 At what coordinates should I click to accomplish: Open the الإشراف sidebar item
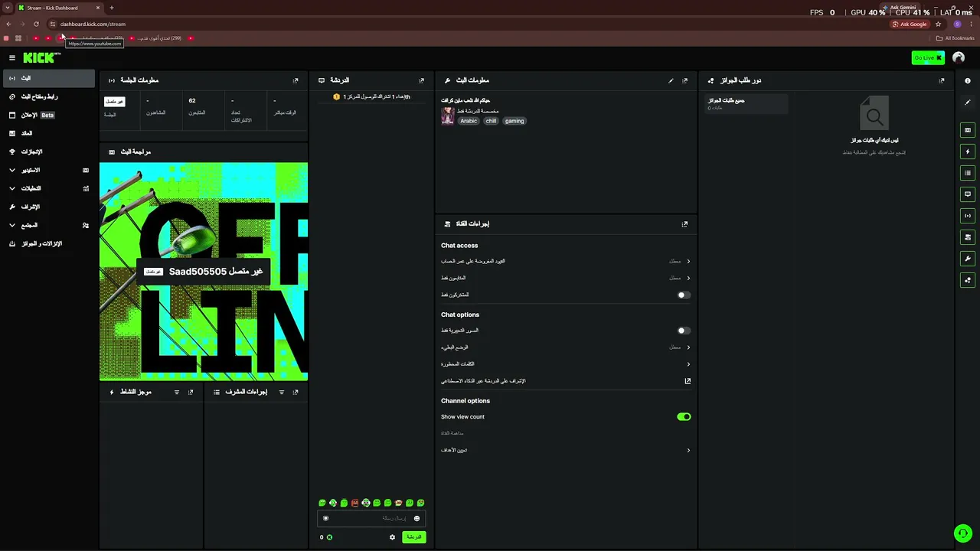coord(49,207)
